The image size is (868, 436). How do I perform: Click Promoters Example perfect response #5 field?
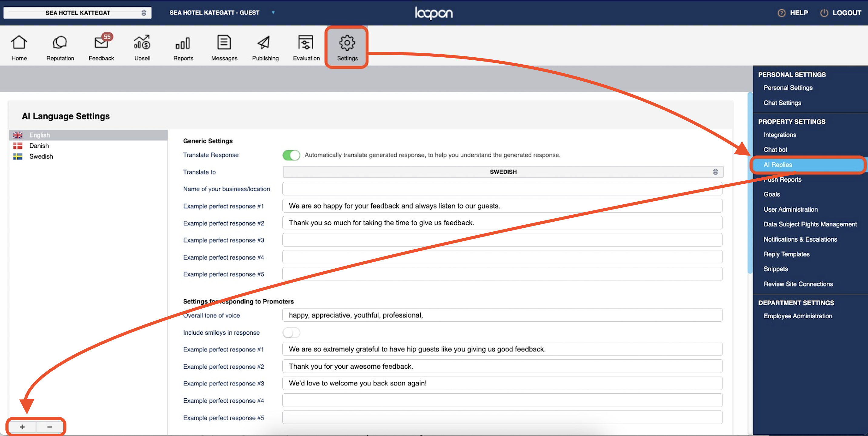tap(502, 418)
